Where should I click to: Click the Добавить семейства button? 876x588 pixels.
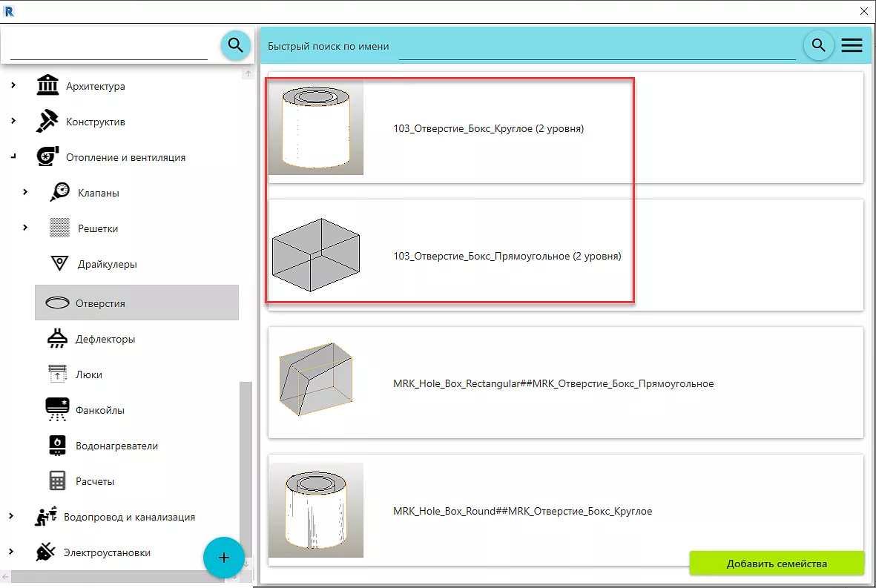point(777,564)
